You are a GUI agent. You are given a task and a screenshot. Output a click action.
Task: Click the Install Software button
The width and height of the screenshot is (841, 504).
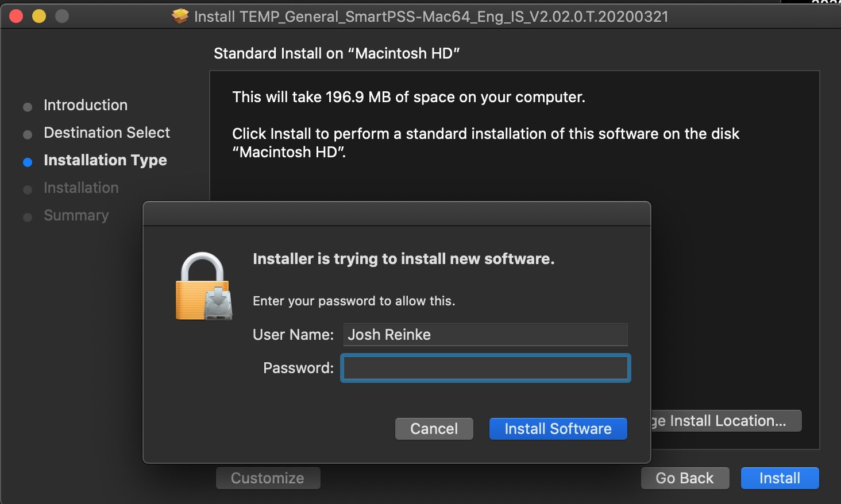click(x=558, y=429)
